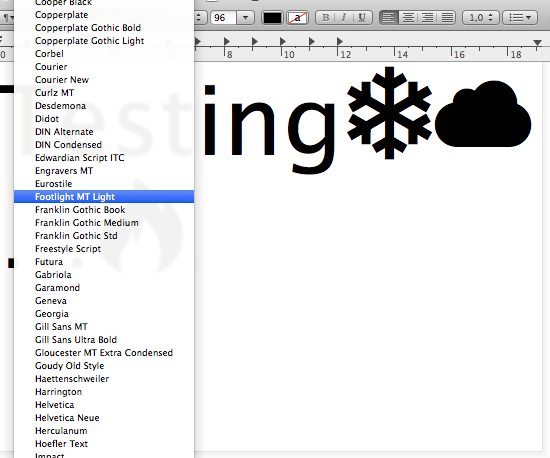
Task: Pick Goudy Old Style font
Action: click(x=104, y=365)
